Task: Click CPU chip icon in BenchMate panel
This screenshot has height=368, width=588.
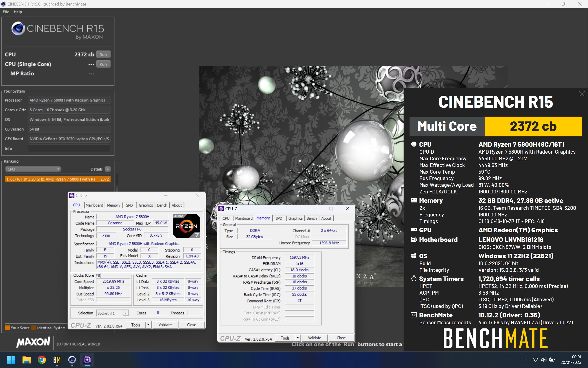Action: (413, 144)
